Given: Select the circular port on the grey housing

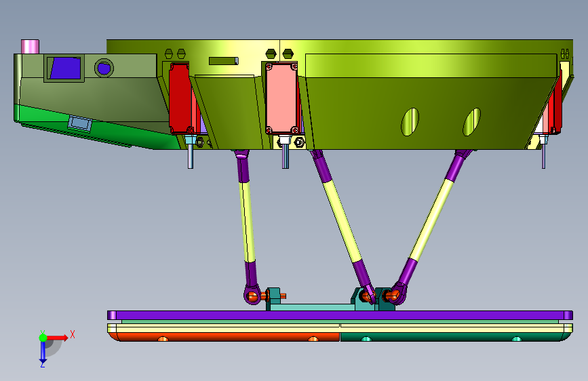Looking at the screenshot, I should pos(104,68).
